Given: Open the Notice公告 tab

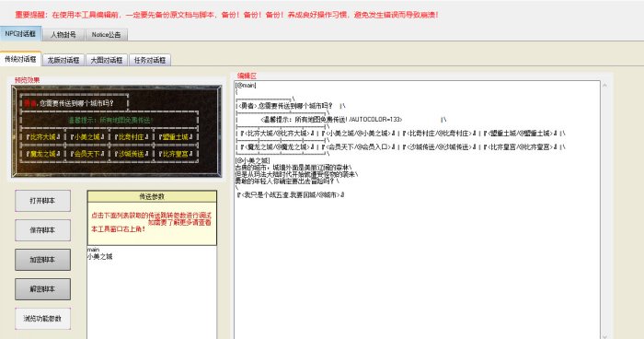Looking at the screenshot, I should pos(107,35).
